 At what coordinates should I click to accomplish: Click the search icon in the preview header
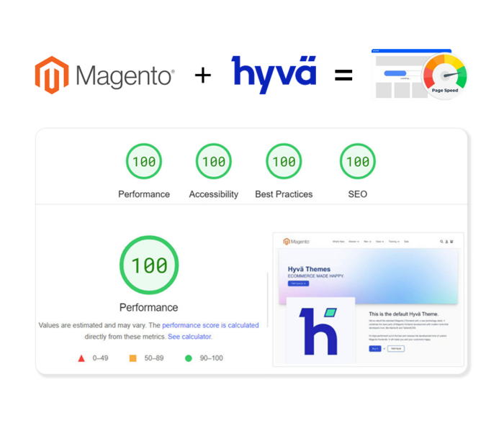[x=441, y=242]
